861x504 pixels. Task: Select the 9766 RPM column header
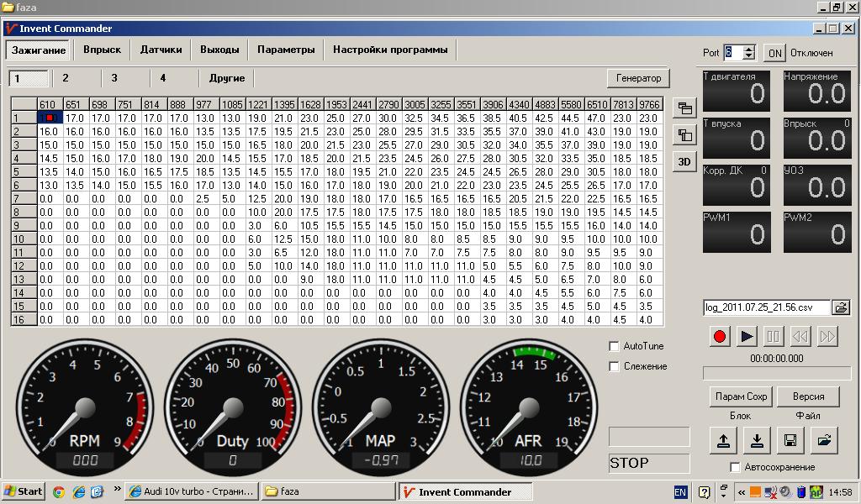pyautogui.click(x=649, y=105)
